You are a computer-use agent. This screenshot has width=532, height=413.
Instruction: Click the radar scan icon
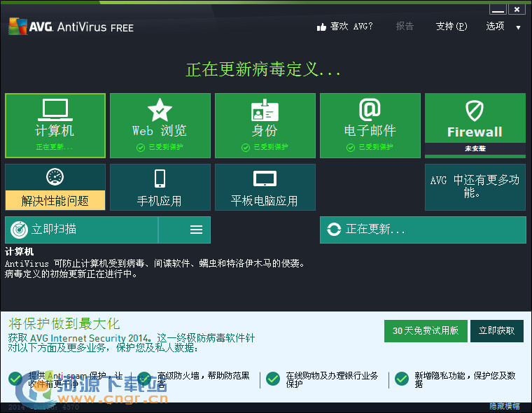[19, 230]
